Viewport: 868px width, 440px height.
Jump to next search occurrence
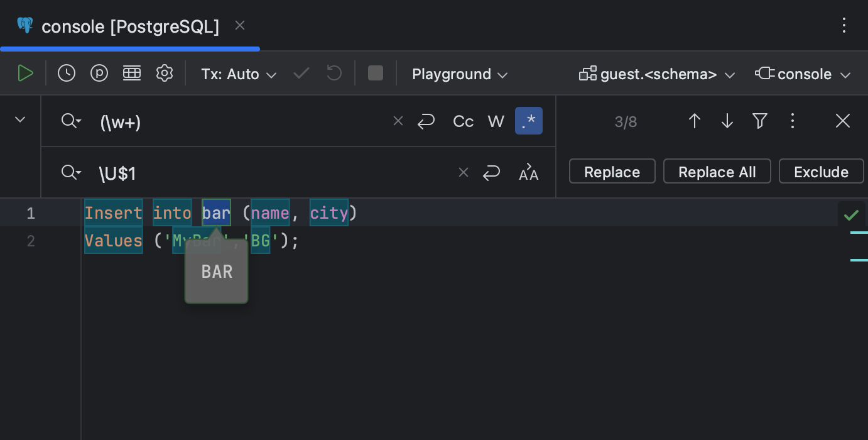727,121
